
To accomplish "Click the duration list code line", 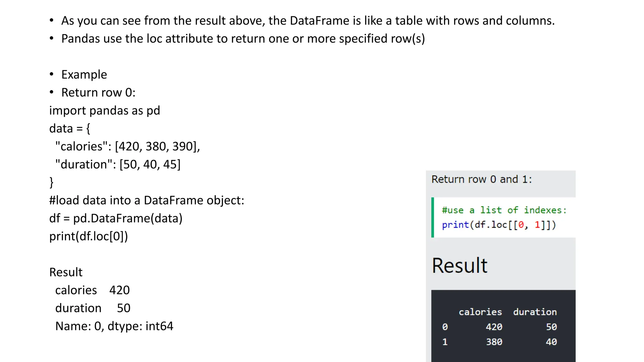I will pyautogui.click(x=118, y=164).
